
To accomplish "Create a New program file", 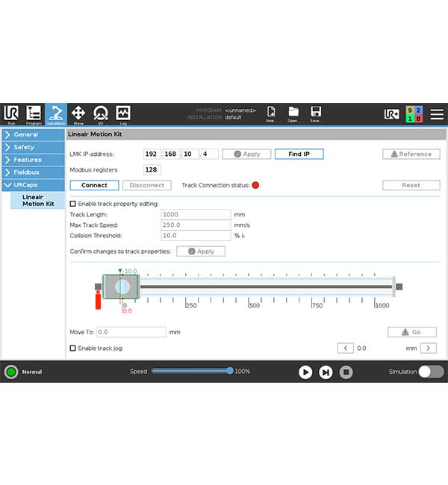I will coord(271,114).
